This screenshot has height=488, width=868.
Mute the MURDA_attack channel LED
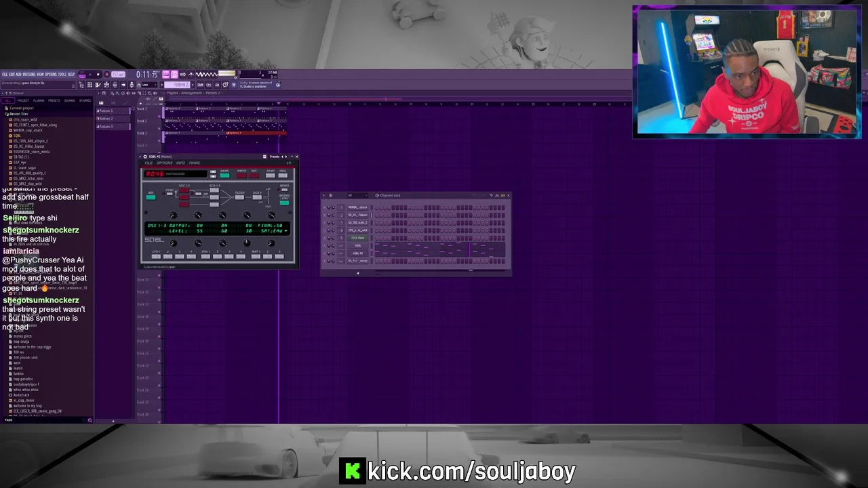[x=324, y=207]
